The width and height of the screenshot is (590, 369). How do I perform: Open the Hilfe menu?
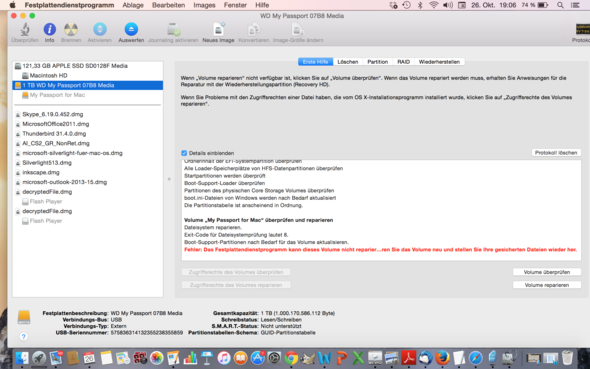262,5
